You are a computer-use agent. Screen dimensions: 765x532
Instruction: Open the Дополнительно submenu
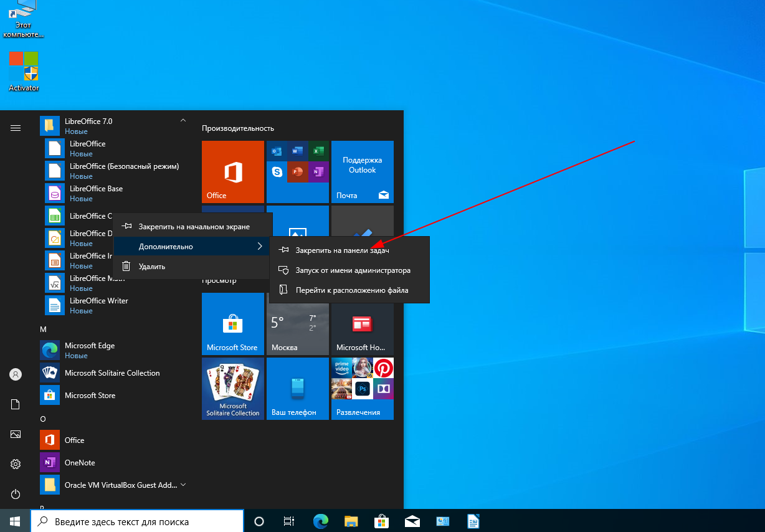tap(192, 247)
